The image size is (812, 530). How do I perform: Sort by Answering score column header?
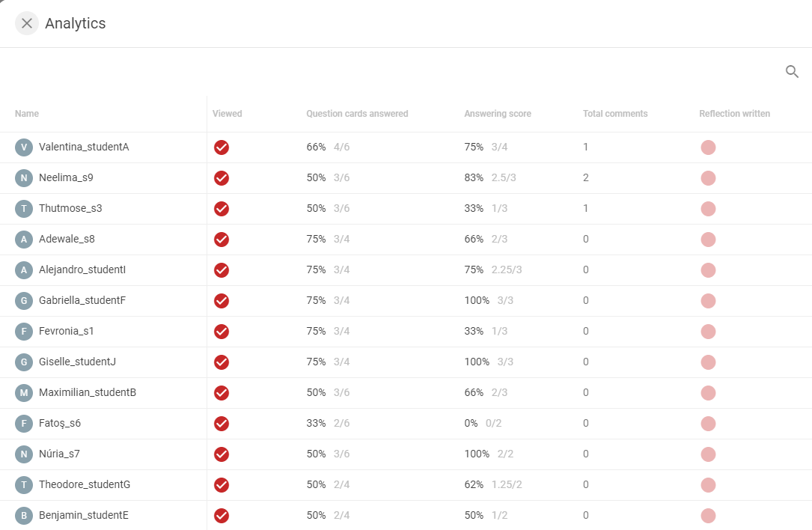(x=498, y=114)
